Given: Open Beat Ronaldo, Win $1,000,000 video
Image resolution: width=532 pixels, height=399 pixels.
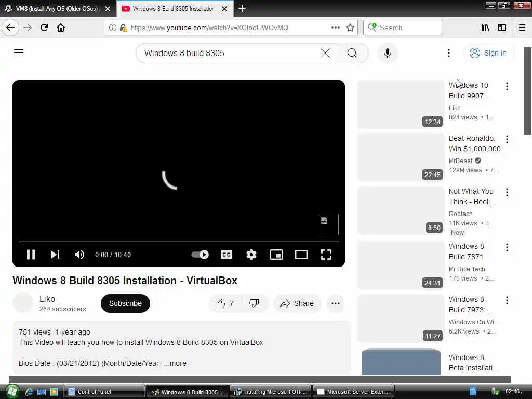Looking at the screenshot, I should [474, 143].
